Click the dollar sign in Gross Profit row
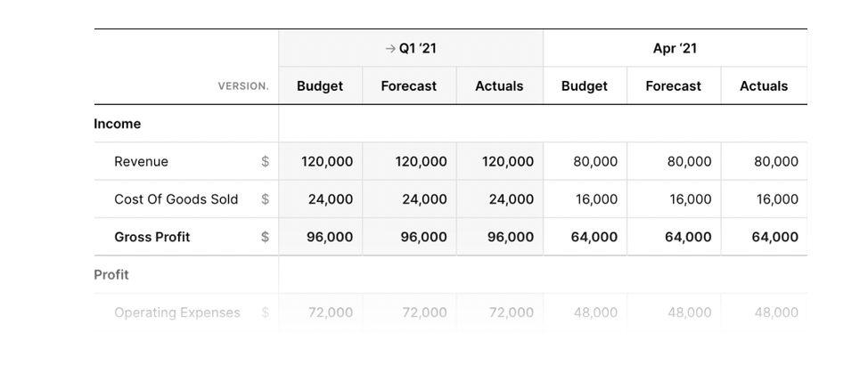 [266, 237]
